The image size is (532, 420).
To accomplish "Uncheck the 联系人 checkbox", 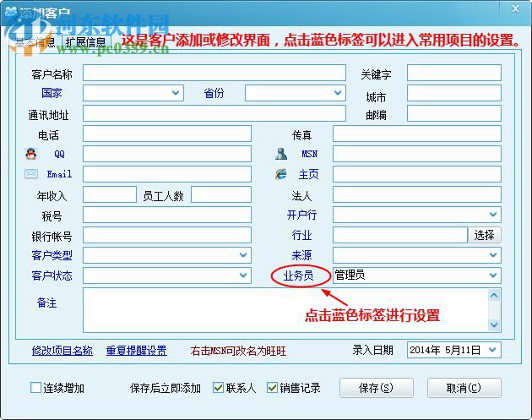I will (x=218, y=387).
